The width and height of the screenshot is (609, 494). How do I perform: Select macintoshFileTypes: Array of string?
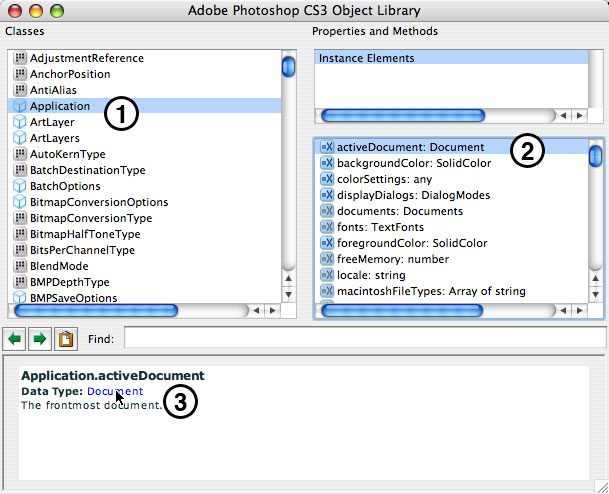click(431, 291)
